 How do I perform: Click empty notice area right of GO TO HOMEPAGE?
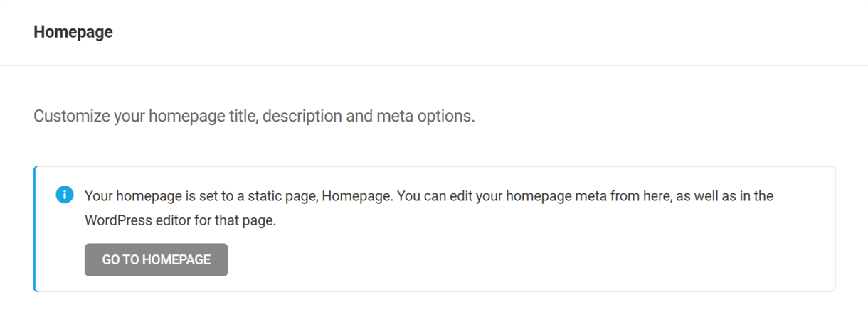(x=498, y=260)
